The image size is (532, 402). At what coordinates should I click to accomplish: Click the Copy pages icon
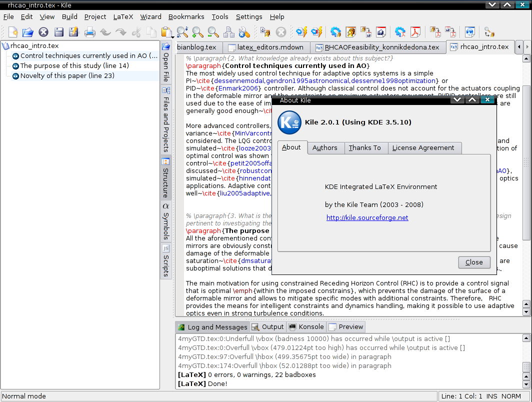tap(151, 32)
